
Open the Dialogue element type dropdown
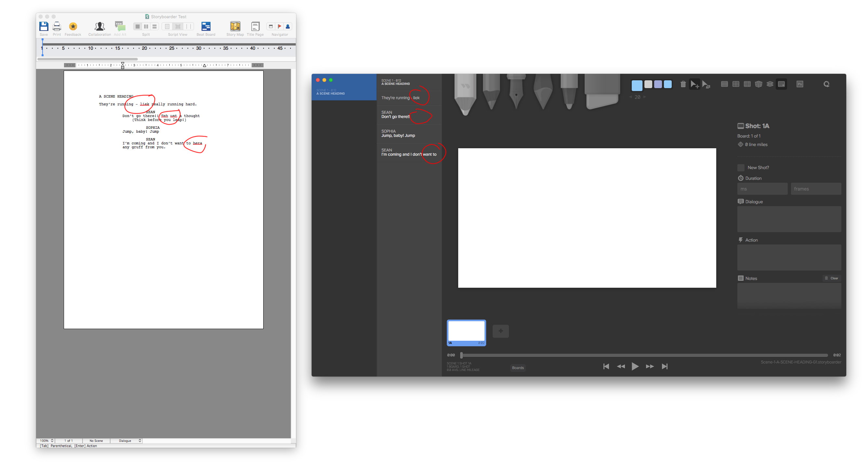(126, 441)
